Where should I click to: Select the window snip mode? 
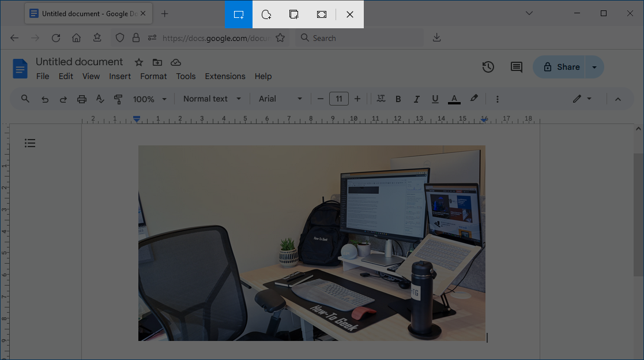click(293, 14)
